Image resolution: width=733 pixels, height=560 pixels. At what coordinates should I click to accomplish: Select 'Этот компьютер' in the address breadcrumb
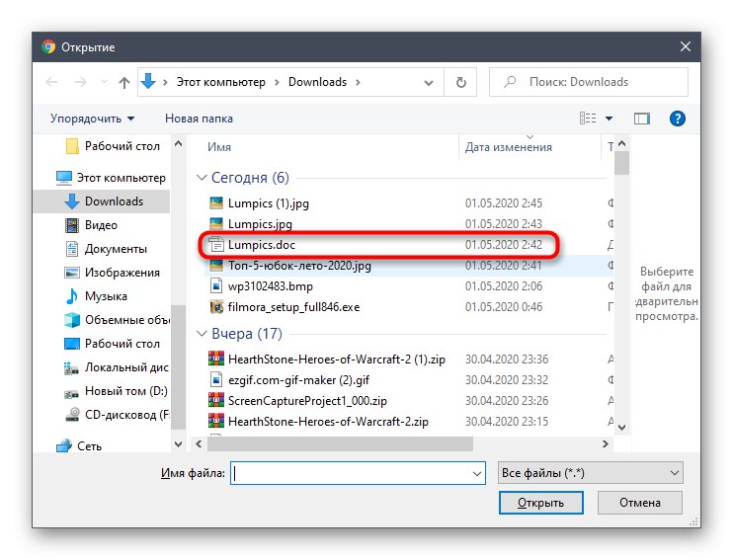coord(220,82)
